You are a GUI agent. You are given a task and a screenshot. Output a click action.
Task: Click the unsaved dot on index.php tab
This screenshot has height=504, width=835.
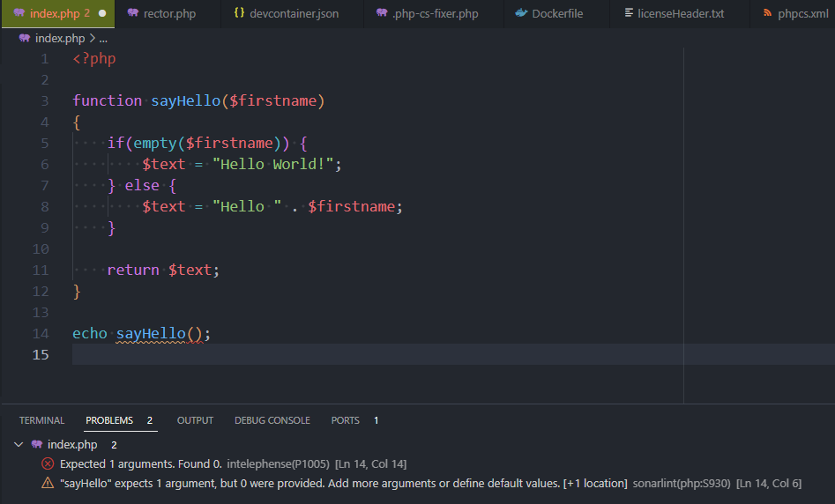tap(102, 13)
